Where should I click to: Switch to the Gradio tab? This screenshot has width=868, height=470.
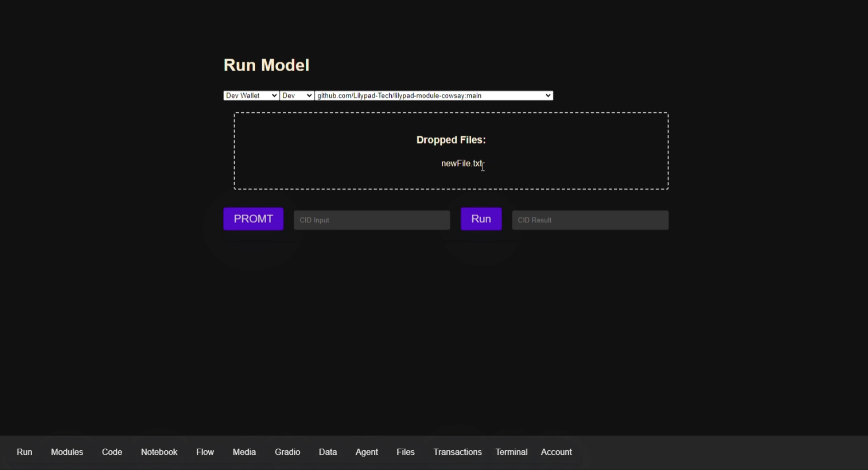click(287, 452)
